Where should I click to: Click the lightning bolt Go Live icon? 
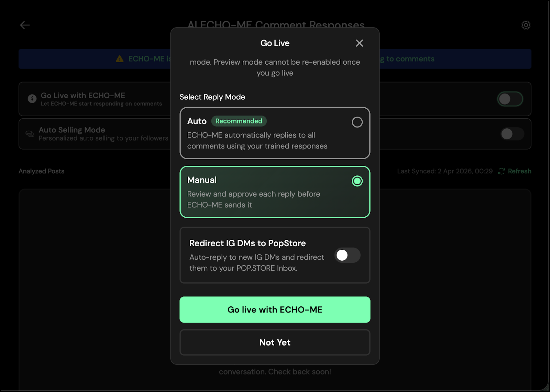click(32, 99)
